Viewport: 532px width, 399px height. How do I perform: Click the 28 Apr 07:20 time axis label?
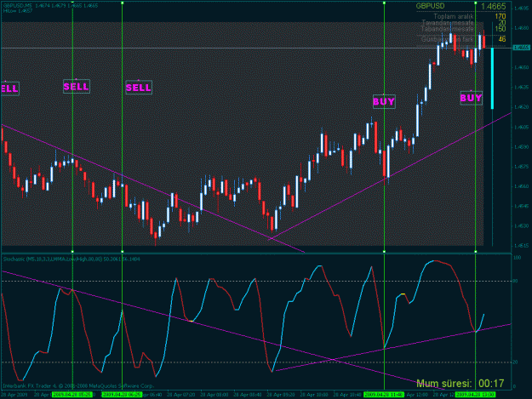180,395
